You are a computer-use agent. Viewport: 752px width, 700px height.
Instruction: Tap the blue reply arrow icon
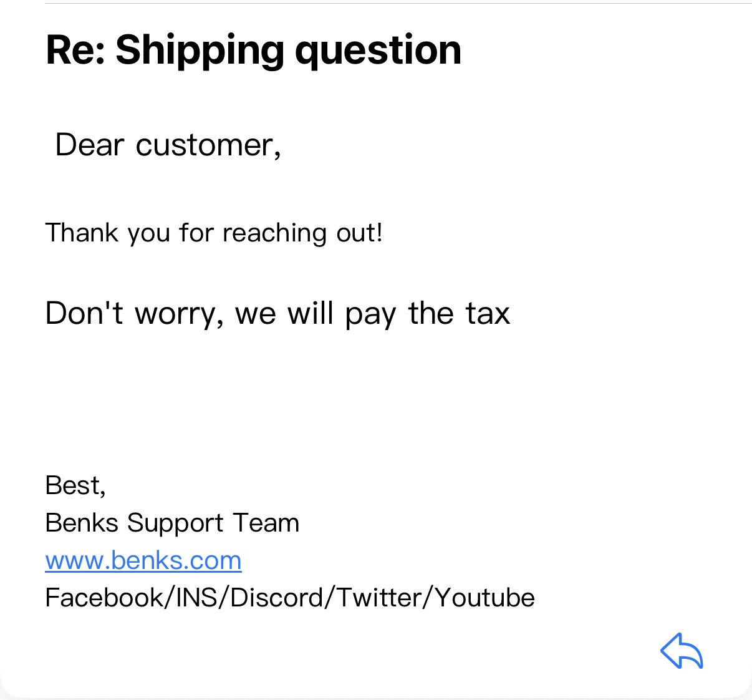click(x=682, y=651)
